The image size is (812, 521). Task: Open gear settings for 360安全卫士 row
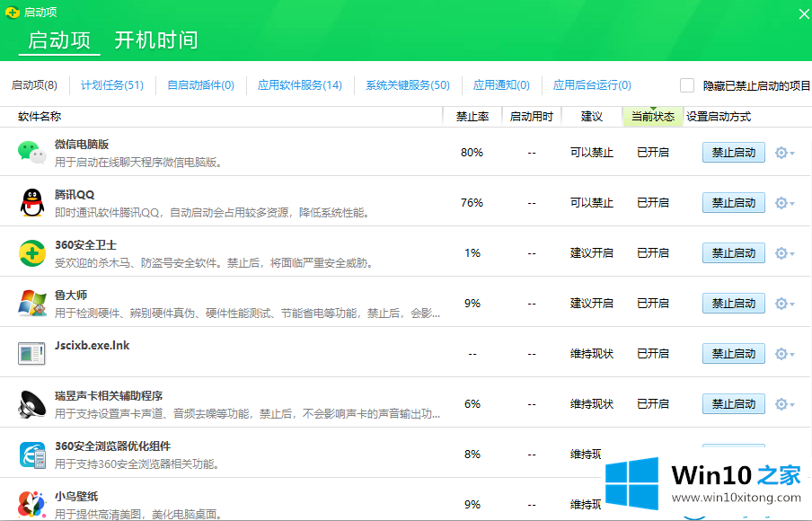point(784,253)
